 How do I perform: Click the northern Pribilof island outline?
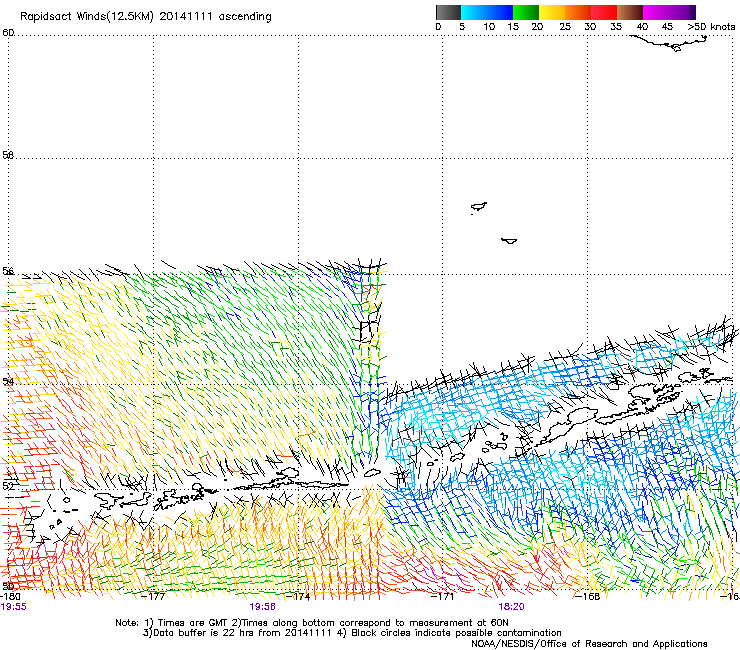pyautogui.click(x=479, y=207)
